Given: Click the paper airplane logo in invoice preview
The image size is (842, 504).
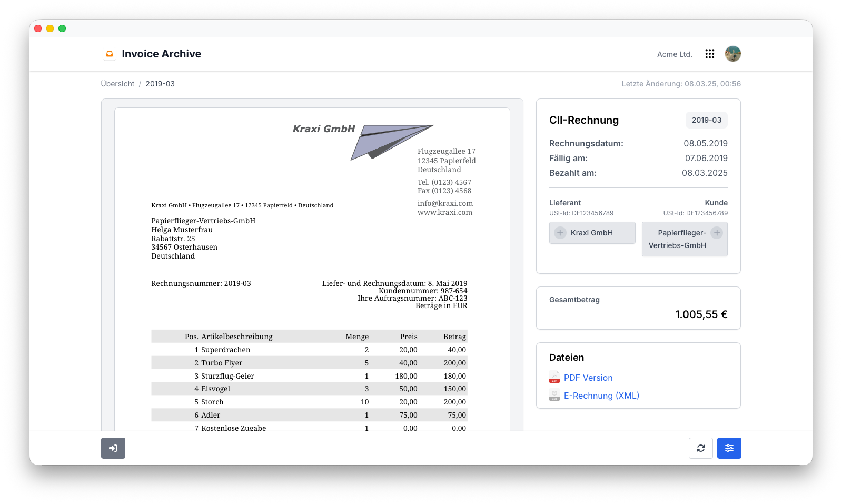Looking at the screenshot, I should point(392,142).
